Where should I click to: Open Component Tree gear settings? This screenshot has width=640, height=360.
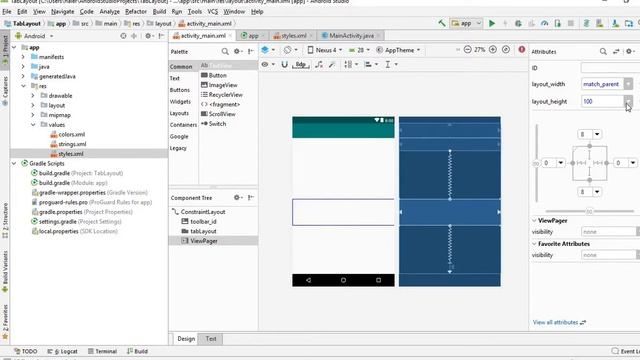237,198
